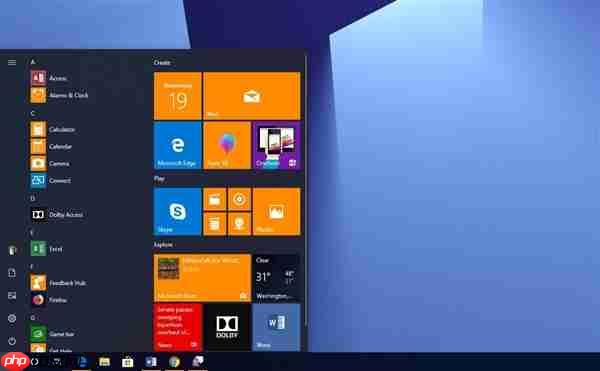Open the small Calculator tile
This screenshot has width=600, height=371.
coord(215,224)
